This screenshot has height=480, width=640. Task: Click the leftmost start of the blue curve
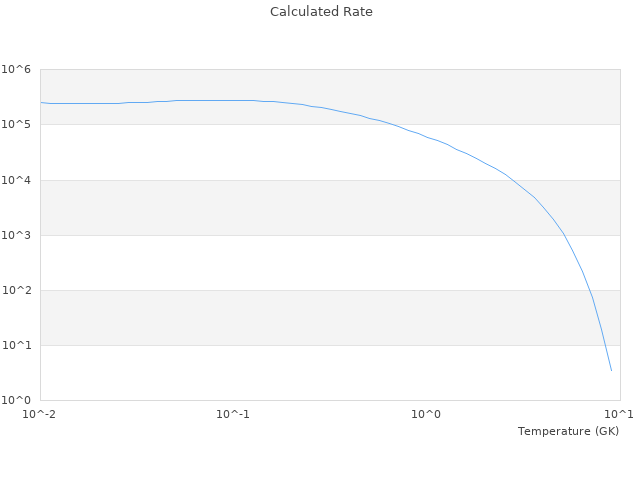[41, 102]
